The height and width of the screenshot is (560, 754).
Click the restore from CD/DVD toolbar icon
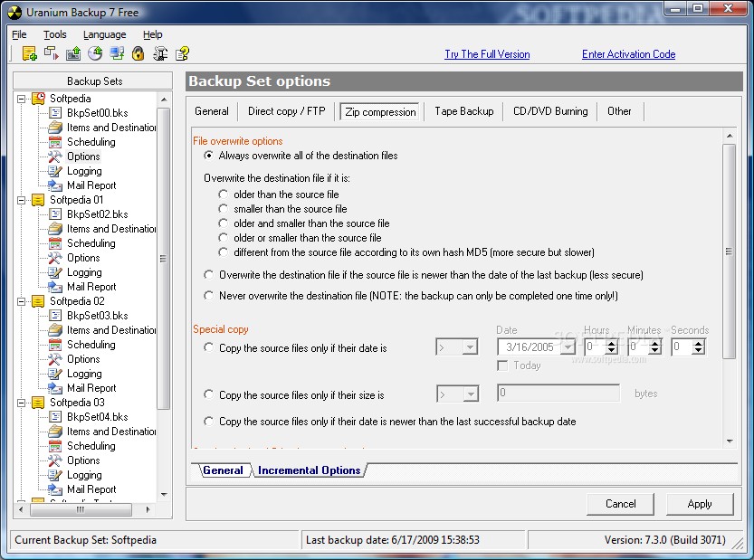click(95, 53)
